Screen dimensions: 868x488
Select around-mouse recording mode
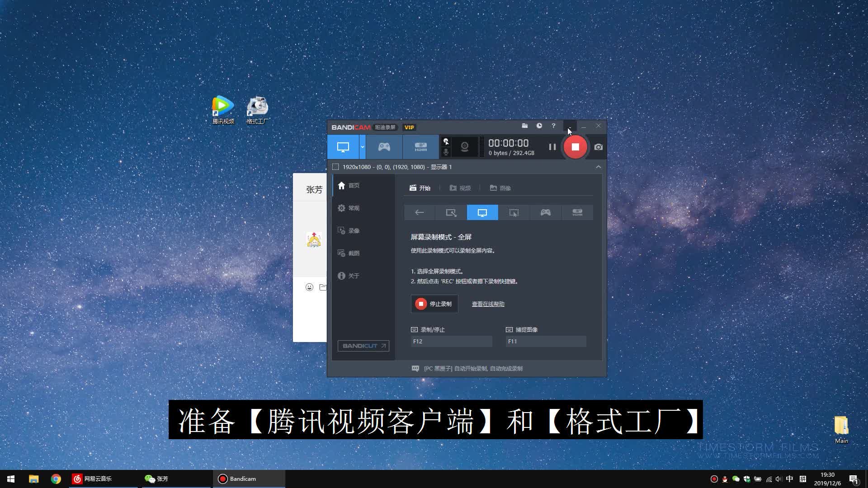click(x=514, y=212)
